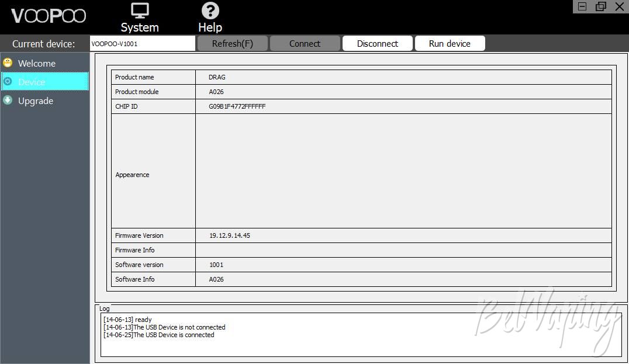629x364 pixels.
Task: Click the Disconnect button
Action: tap(378, 43)
